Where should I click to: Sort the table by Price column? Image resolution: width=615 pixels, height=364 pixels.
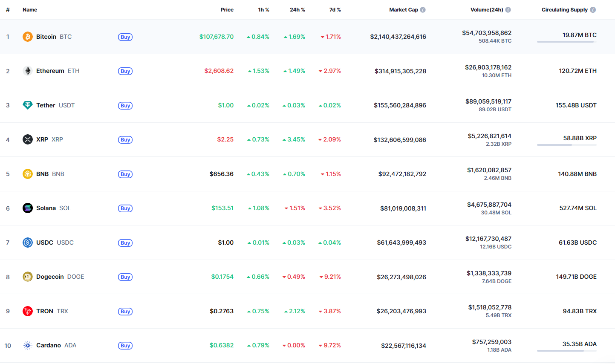(227, 10)
